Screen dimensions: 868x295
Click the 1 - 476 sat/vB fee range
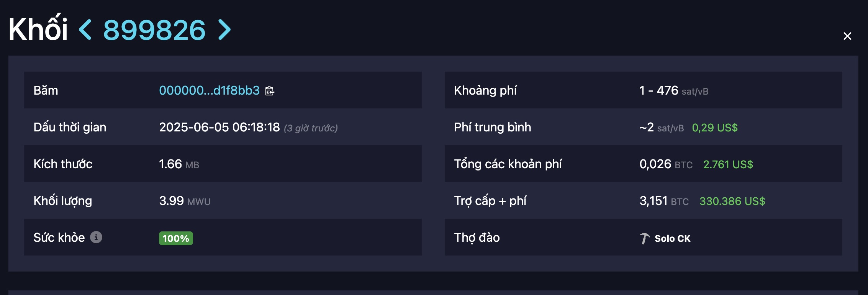click(673, 91)
